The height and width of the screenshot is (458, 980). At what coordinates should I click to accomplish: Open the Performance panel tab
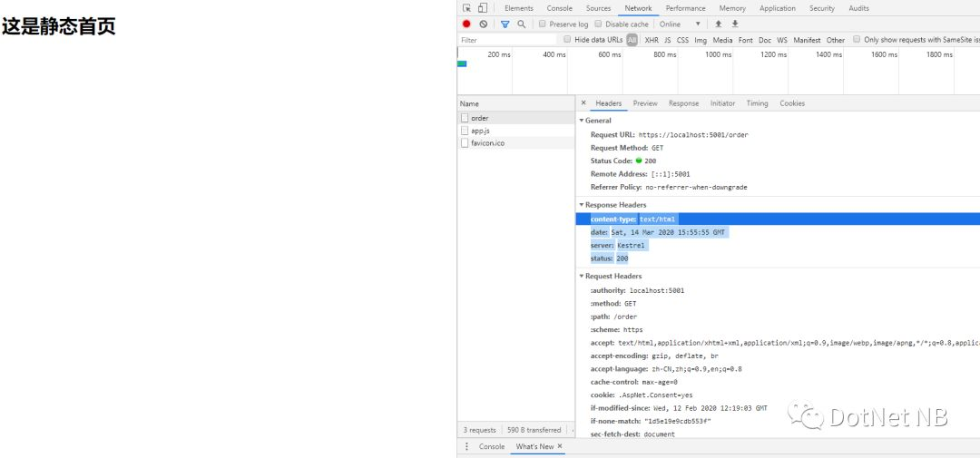[685, 8]
